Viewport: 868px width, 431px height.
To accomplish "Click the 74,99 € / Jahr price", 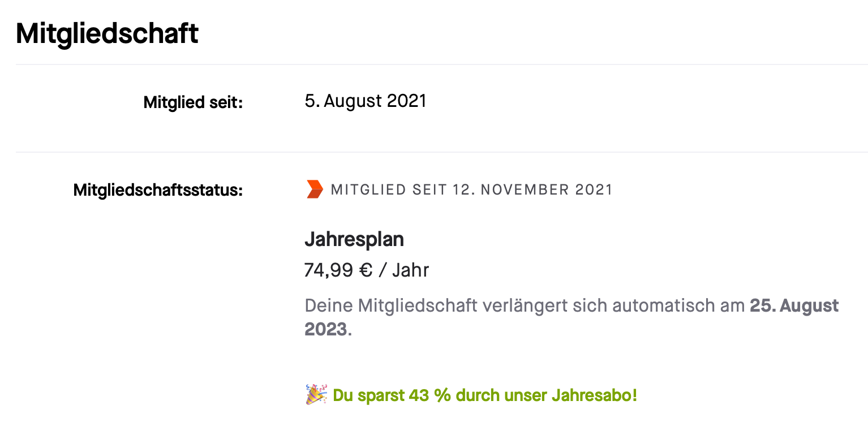I will click(x=366, y=270).
